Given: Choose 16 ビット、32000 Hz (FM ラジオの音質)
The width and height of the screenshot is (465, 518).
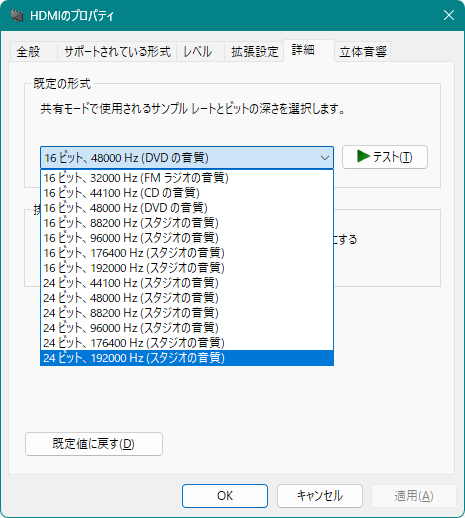Looking at the screenshot, I should [187, 178].
